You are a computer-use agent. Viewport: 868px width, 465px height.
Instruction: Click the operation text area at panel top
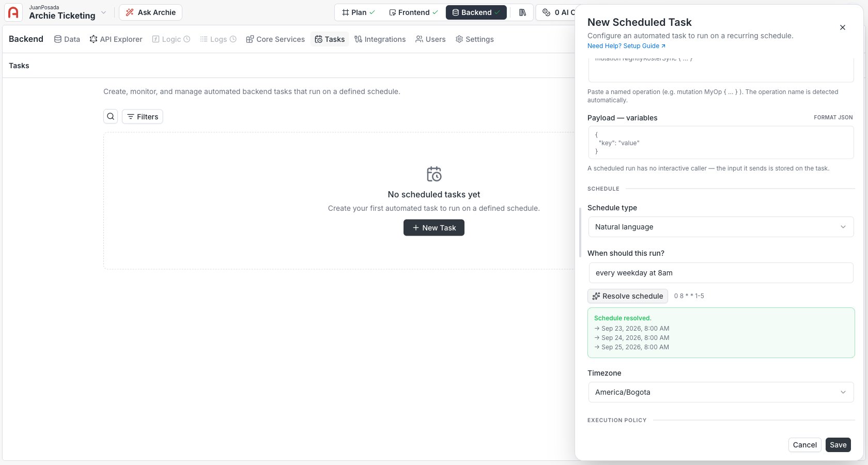[x=721, y=69]
